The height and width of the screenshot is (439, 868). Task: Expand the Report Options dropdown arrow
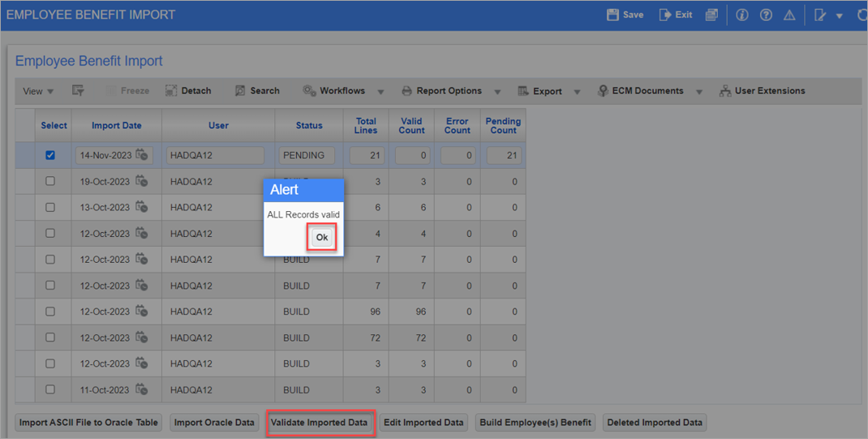point(497,92)
